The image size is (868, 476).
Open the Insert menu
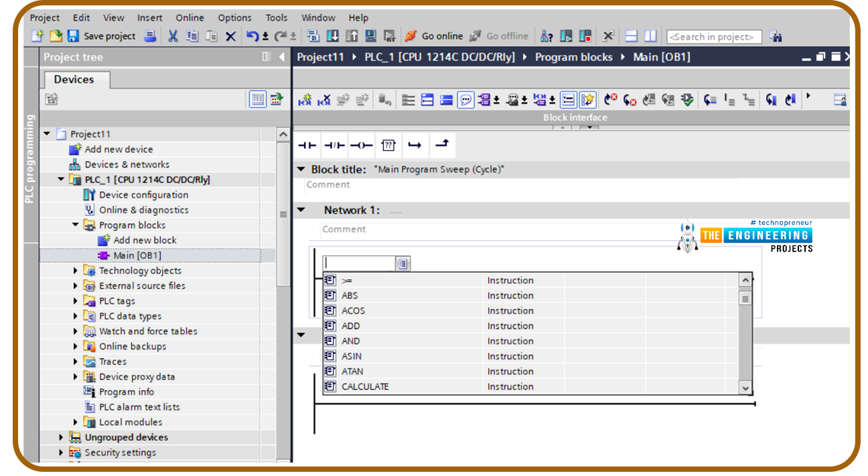click(x=150, y=17)
